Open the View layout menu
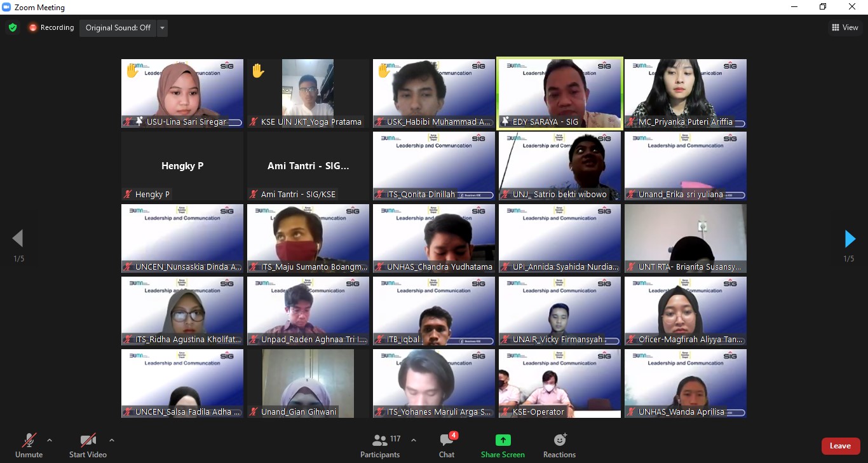 coord(845,27)
